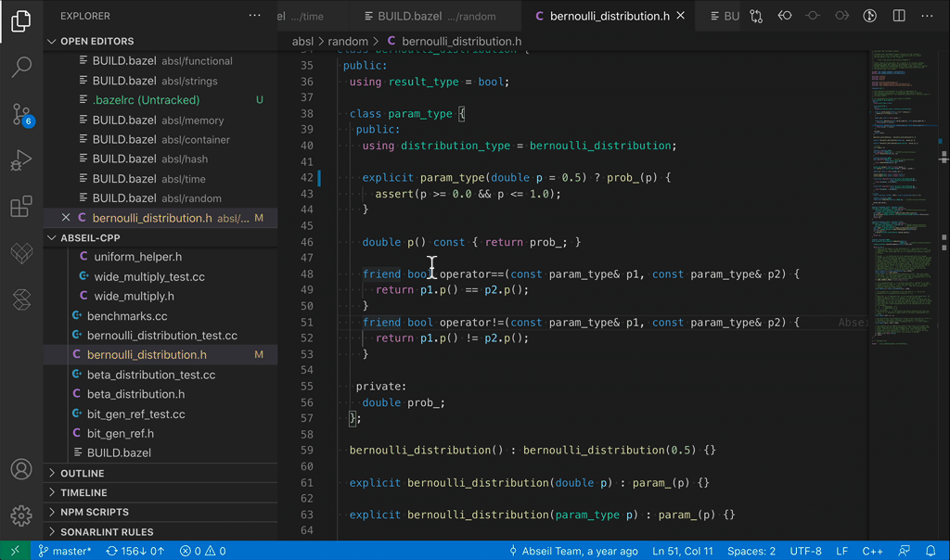Go to line via Ln 51, Col 11
Screen dimensions: 950x560
click(x=683, y=551)
